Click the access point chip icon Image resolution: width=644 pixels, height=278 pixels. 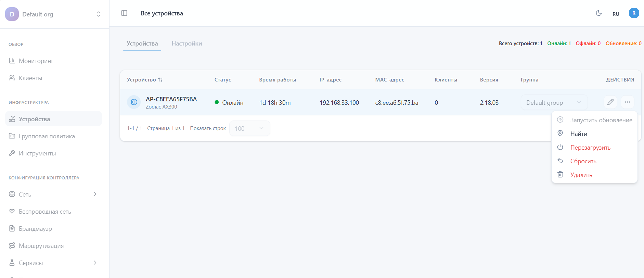point(134,102)
